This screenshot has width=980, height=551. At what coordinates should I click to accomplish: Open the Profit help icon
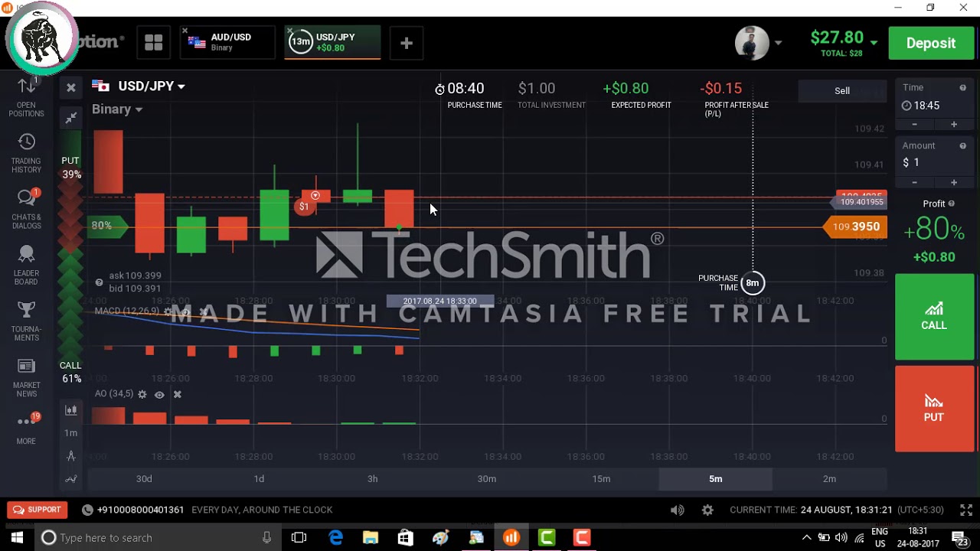click(x=952, y=204)
